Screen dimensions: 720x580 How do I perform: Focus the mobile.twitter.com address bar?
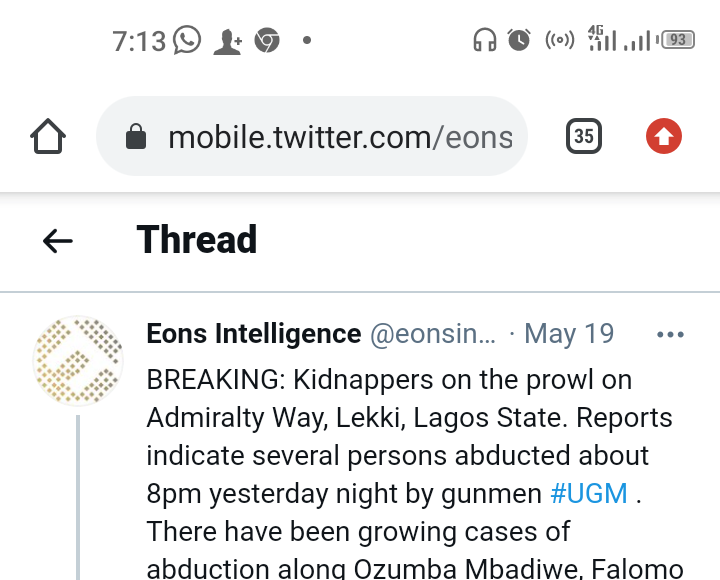click(x=340, y=137)
